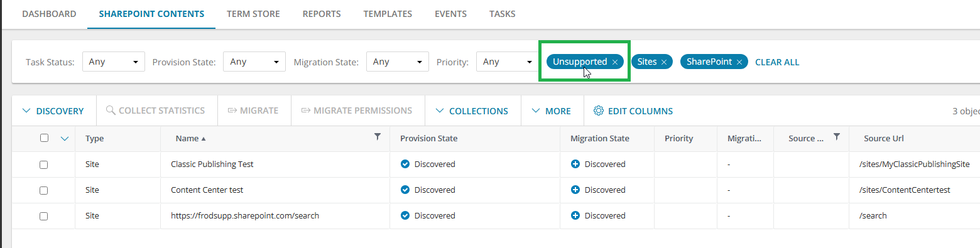Click the Collect Statistics magnifier icon
The image size is (980, 248).
[x=111, y=111]
